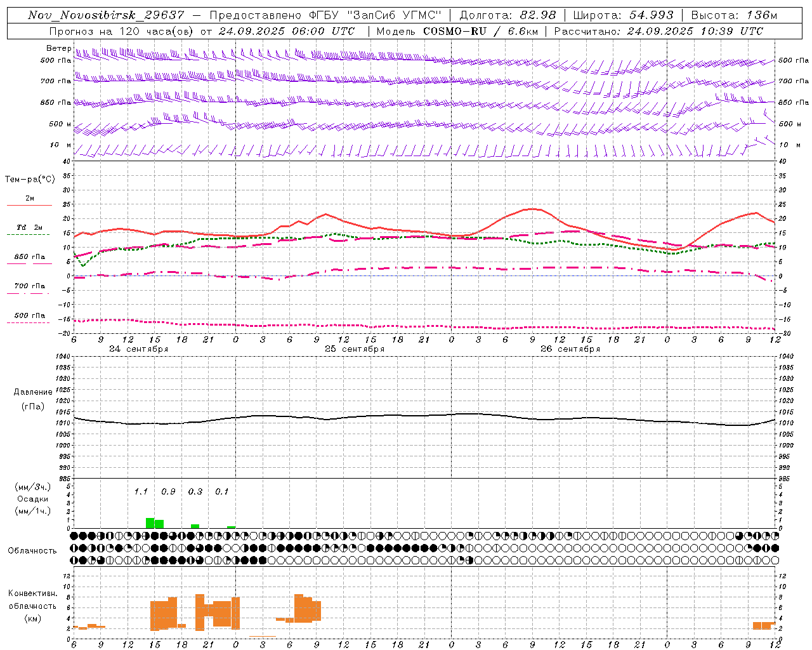This screenshot has height=650, width=812.
Task: Click the (мм/1ч.) precipitation unit label
Action: pyautogui.click(x=32, y=511)
